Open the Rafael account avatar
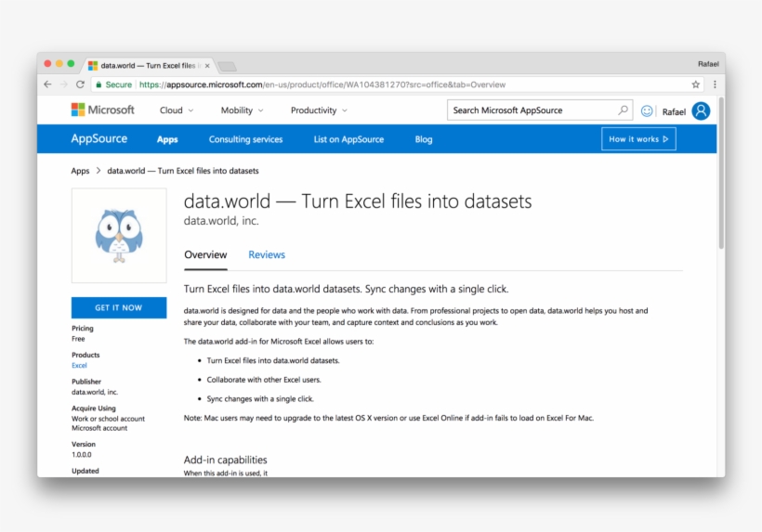The height and width of the screenshot is (532, 762). coord(701,111)
